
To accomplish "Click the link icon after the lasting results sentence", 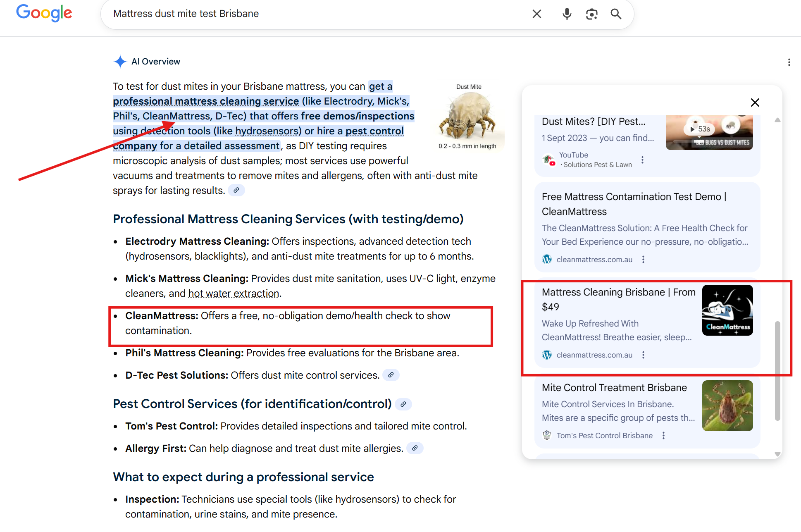I will (236, 190).
